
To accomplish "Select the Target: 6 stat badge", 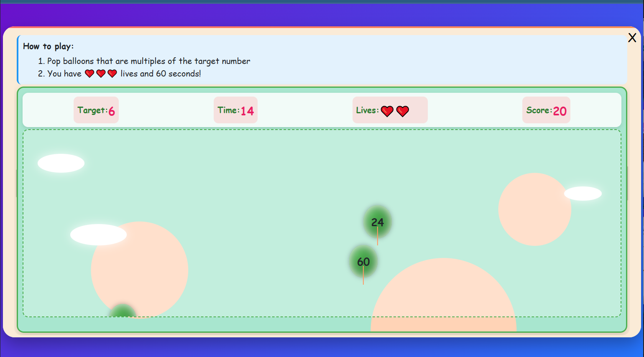I will tap(96, 110).
